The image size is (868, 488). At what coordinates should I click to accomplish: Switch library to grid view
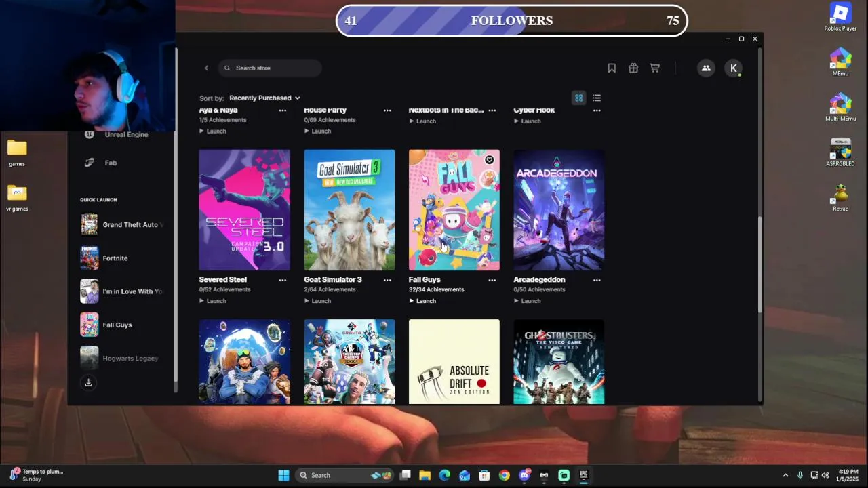click(579, 98)
